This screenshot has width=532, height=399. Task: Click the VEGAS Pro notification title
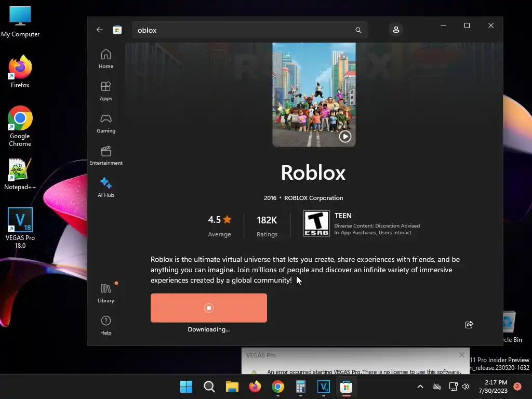coord(261,355)
